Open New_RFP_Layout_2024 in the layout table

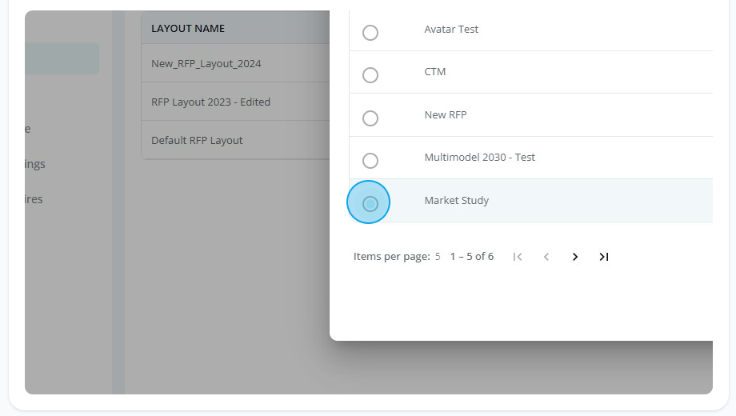pyautogui.click(x=235, y=63)
